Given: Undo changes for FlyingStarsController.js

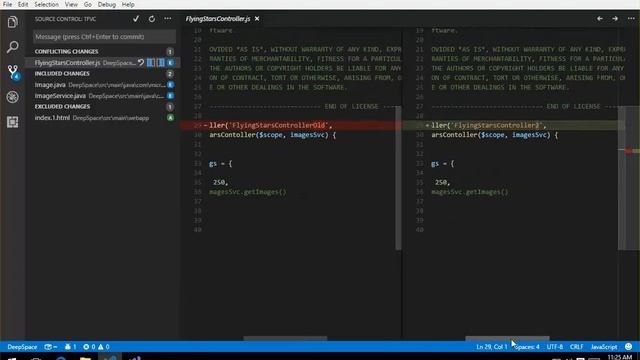Looking at the screenshot, I should tap(141, 62).
